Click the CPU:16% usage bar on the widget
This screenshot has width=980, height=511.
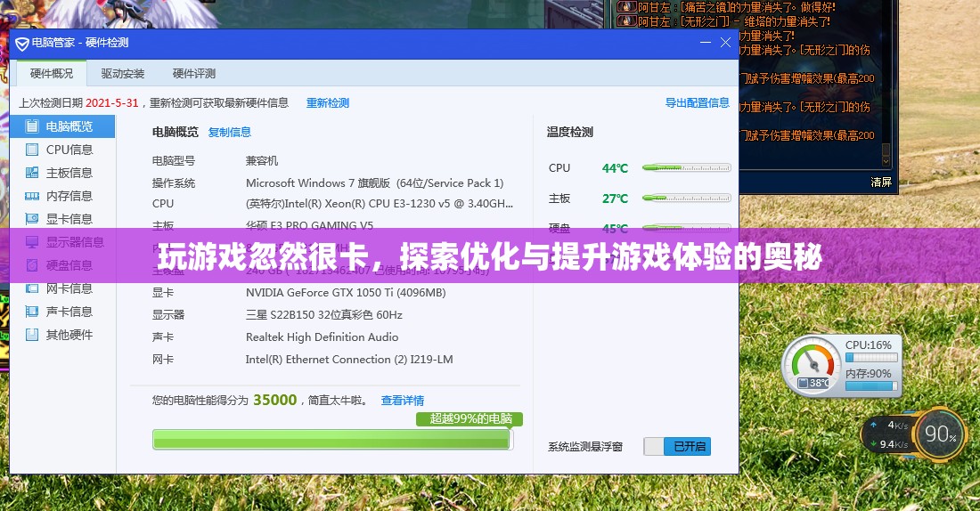(x=871, y=358)
